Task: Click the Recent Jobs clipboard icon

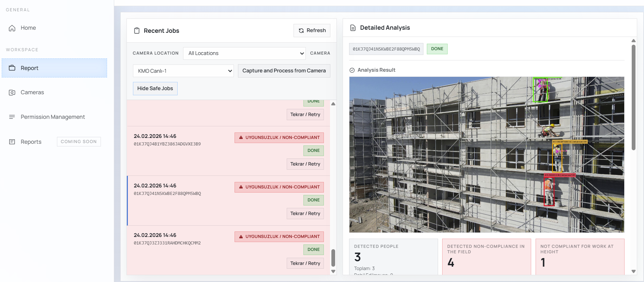Action: coord(137,31)
